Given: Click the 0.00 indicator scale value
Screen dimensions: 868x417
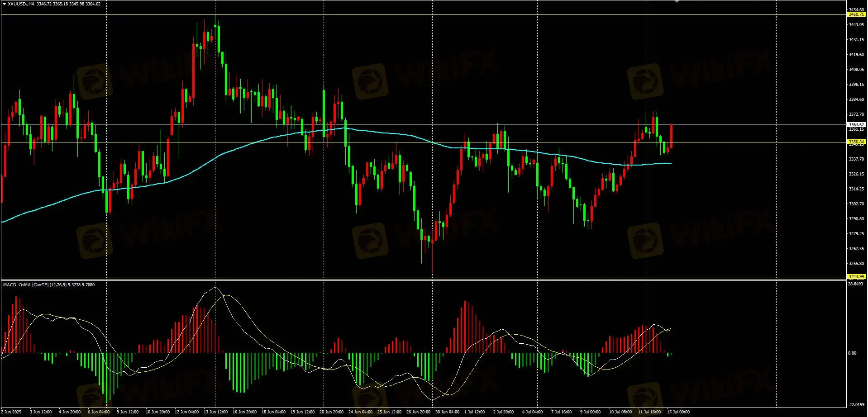Looking at the screenshot, I should 852,353.
